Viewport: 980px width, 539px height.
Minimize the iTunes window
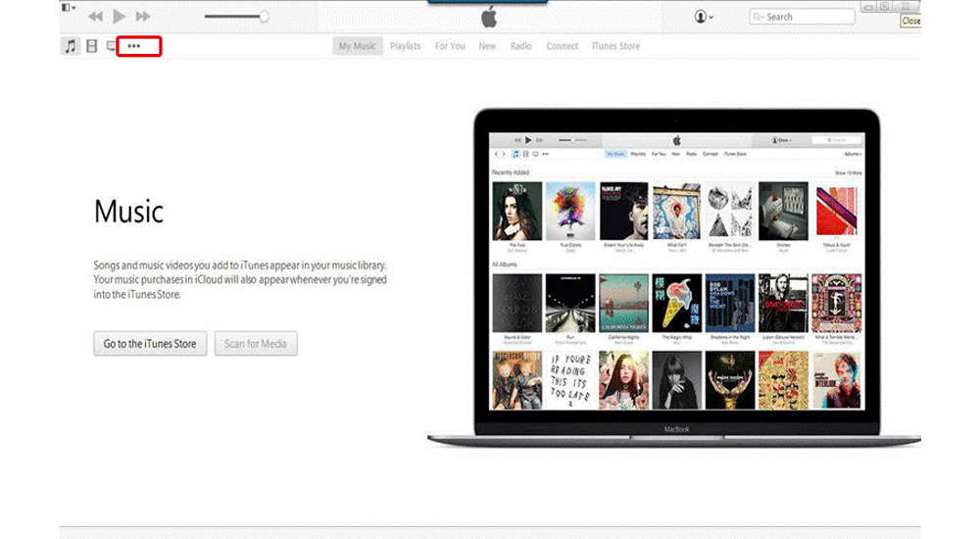(x=868, y=7)
